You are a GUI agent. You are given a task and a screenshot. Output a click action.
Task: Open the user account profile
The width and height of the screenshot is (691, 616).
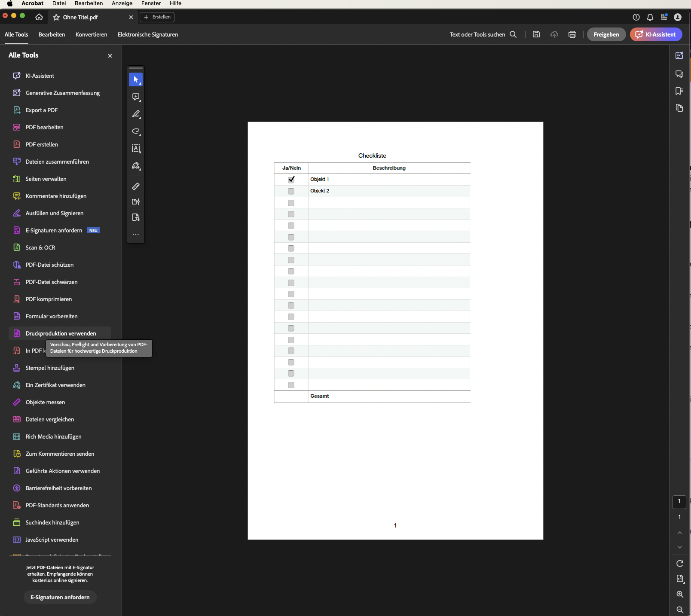tap(678, 17)
